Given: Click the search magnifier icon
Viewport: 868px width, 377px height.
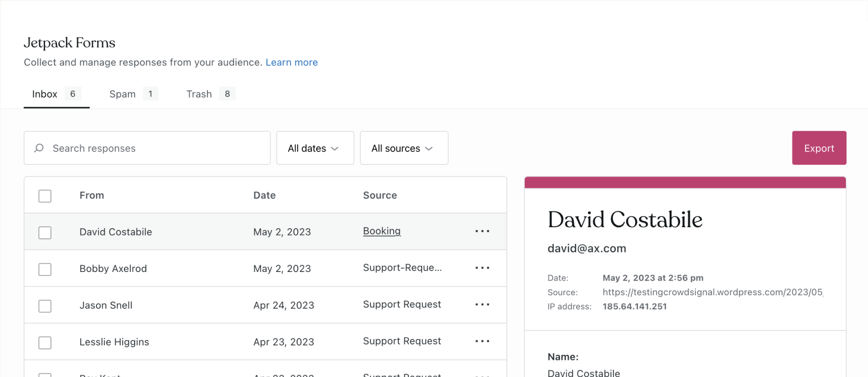Looking at the screenshot, I should (x=39, y=148).
